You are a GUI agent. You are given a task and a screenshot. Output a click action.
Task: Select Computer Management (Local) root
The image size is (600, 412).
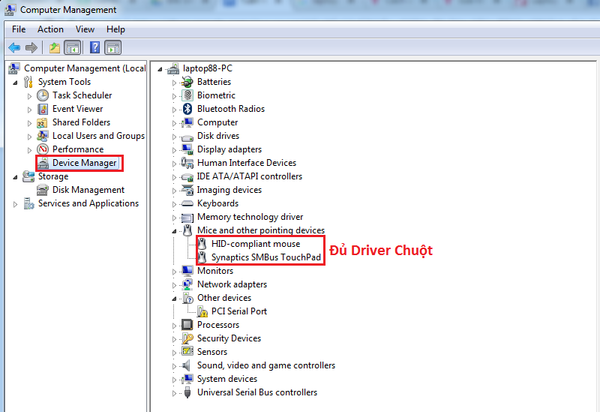click(85, 68)
